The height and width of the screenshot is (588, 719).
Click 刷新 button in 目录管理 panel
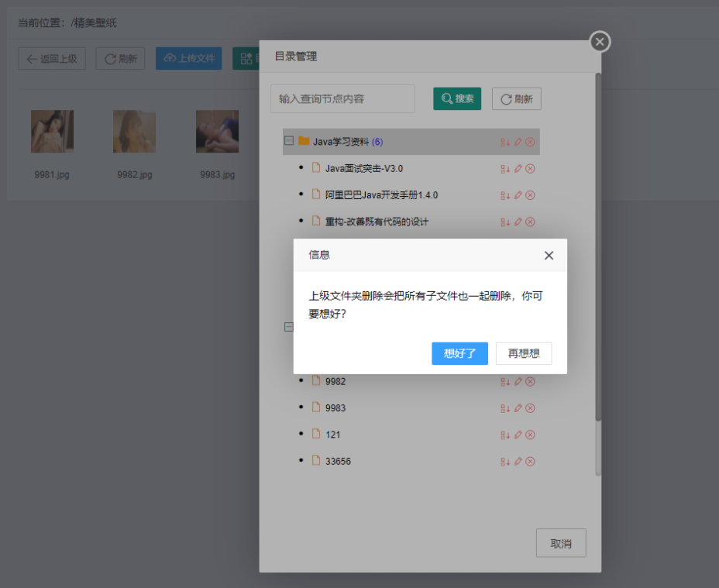click(516, 98)
